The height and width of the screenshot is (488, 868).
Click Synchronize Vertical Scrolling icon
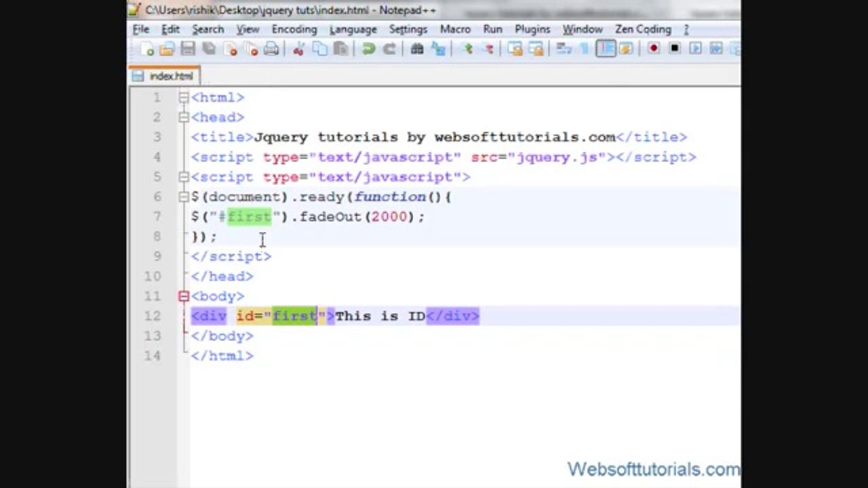515,49
